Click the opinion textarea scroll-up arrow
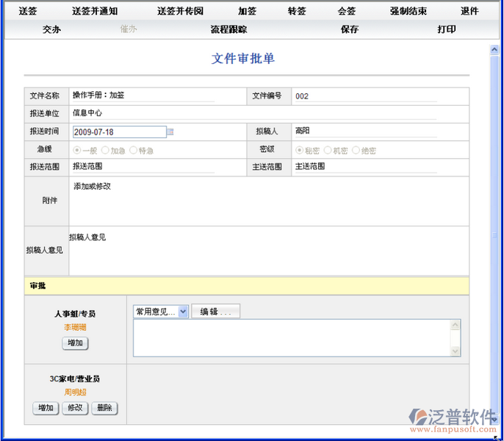The image size is (504, 441). pos(456,325)
